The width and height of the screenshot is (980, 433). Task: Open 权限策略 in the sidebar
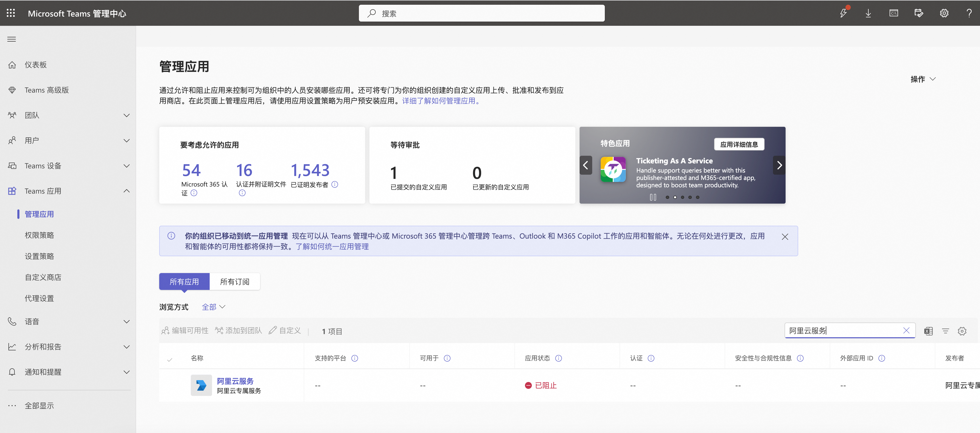click(39, 235)
